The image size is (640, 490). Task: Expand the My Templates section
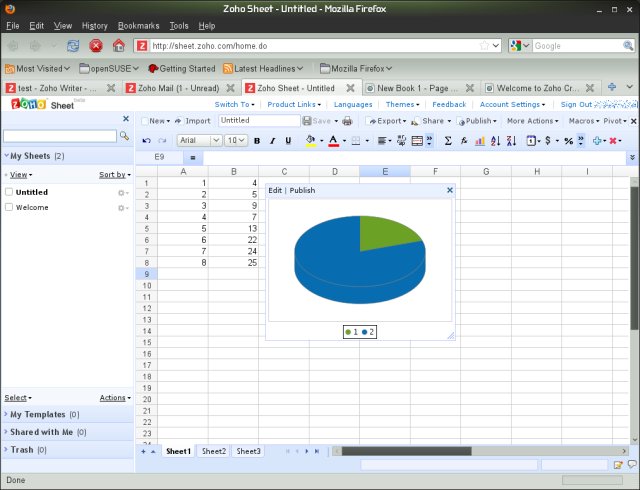[38, 414]
